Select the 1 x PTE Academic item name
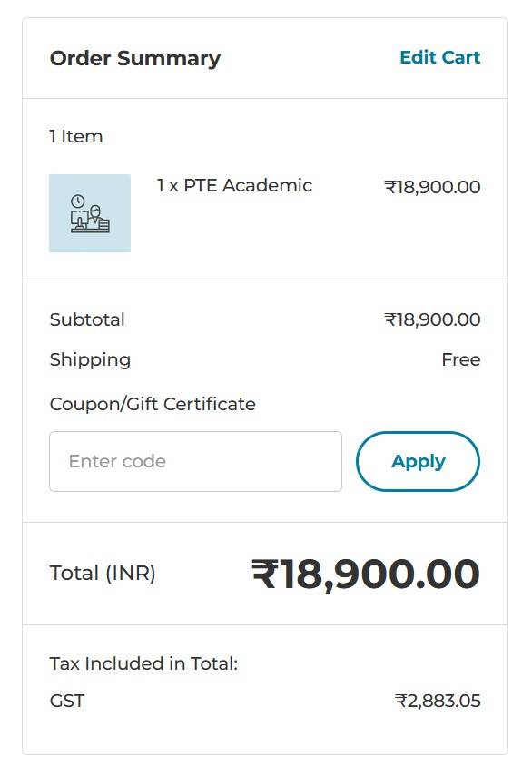The height and width of the screenshot is (766, 532). point(235,186)
